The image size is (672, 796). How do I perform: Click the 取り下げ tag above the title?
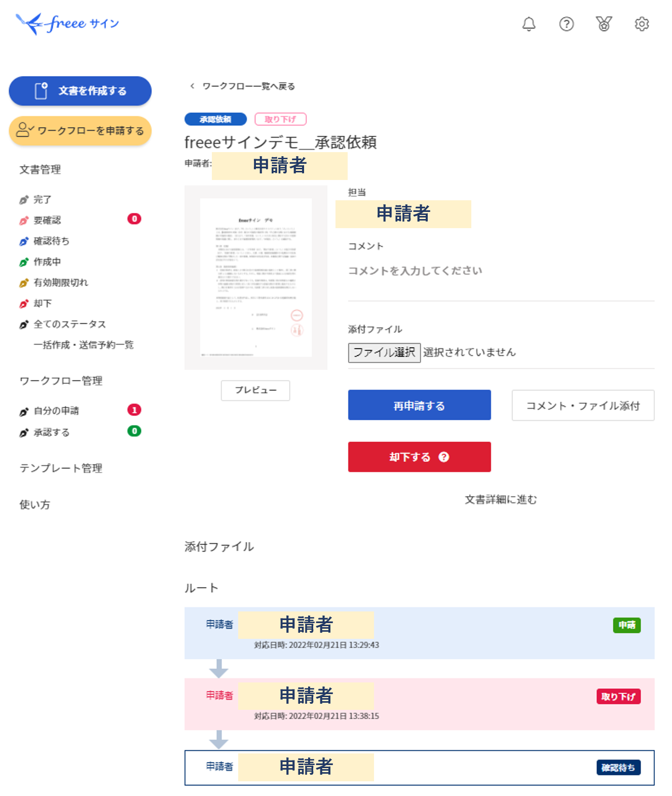tap(280, 119)
